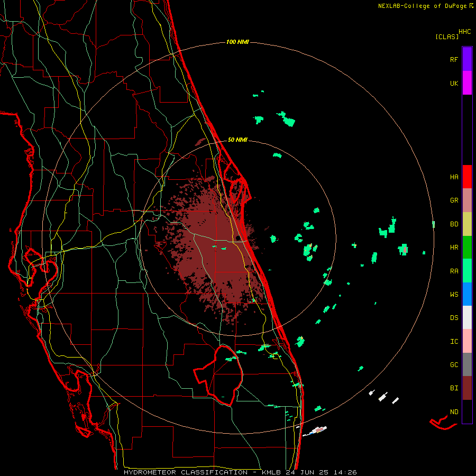Click the "[CLAS]" units label
476x476 pixels.
[x=447, y=36]
